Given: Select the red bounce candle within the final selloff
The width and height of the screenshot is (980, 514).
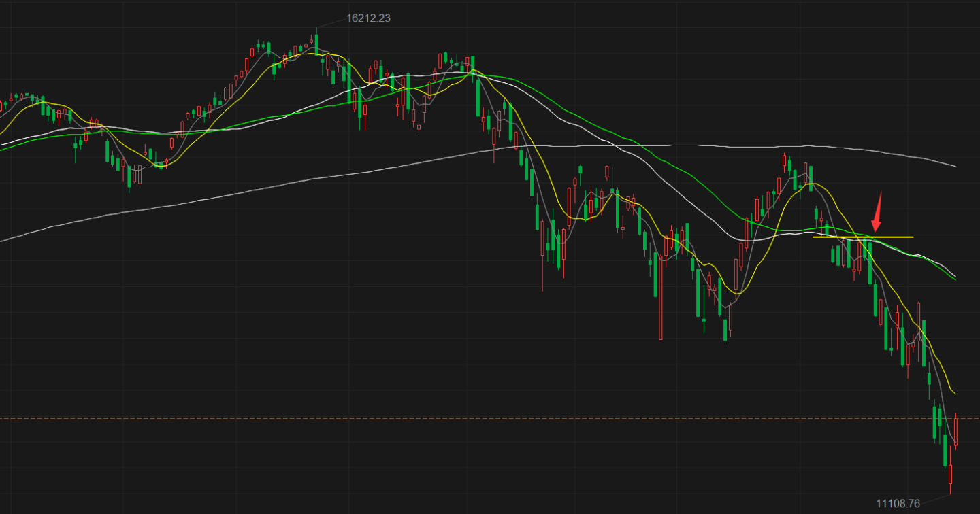Looking at the screenshot, I should pos(919,320).
